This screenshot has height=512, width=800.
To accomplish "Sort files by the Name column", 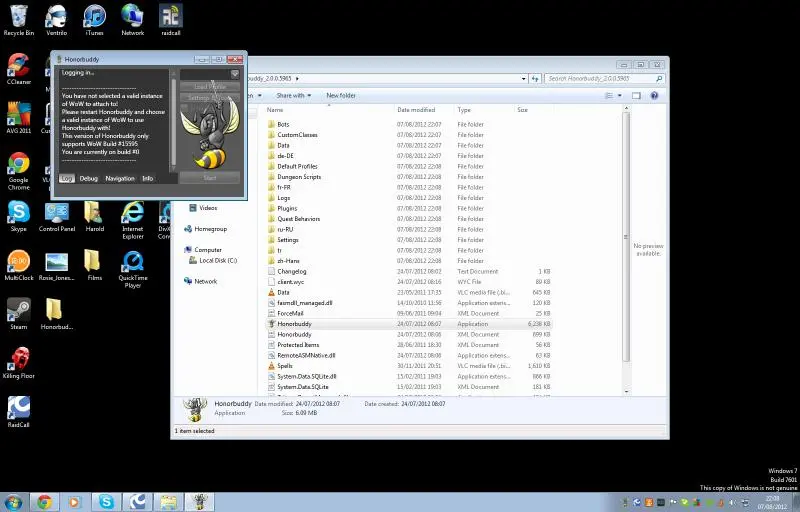I will [328, 110].
